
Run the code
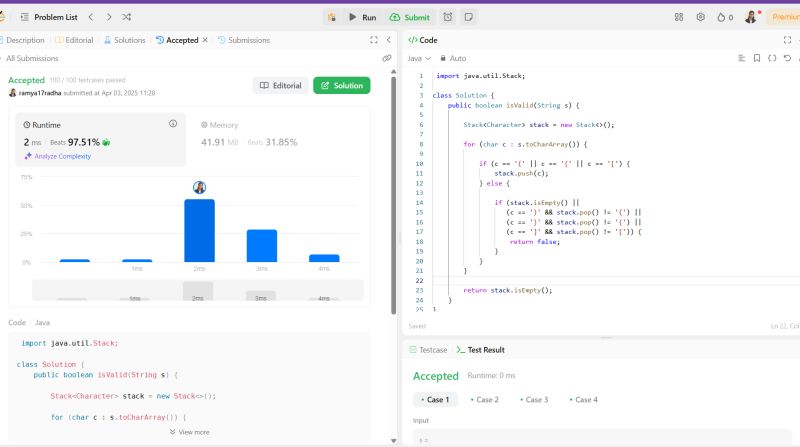[363, 17]
